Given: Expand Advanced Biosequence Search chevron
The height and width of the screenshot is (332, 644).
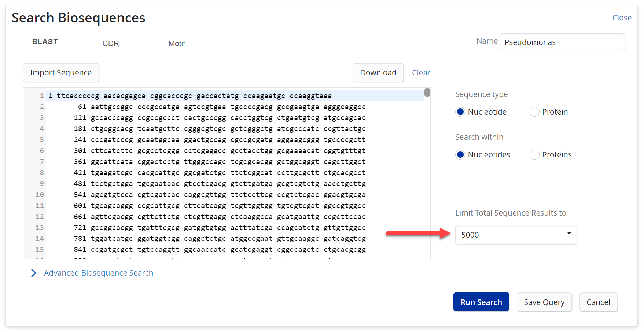Looking at the screenshot, I should point(34,273).
